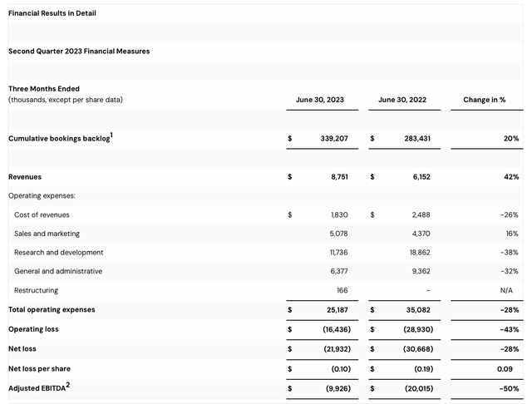The width and height of the screenshot is (532, 404).
Task: Select 'Second Quarter 2023 Financial Measures' heading
Action: (x=79, y=52)
